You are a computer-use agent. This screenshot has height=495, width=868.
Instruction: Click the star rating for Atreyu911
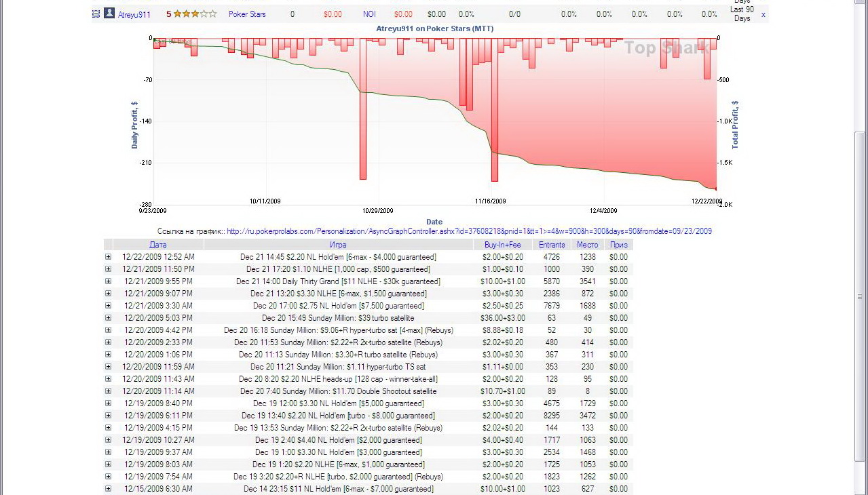[195, 14]
